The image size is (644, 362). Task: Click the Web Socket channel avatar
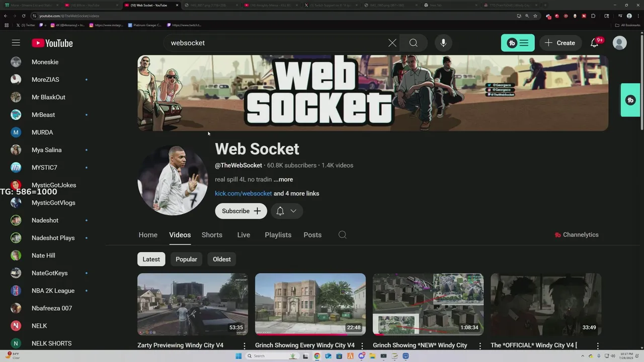click(x=173, y=180)
